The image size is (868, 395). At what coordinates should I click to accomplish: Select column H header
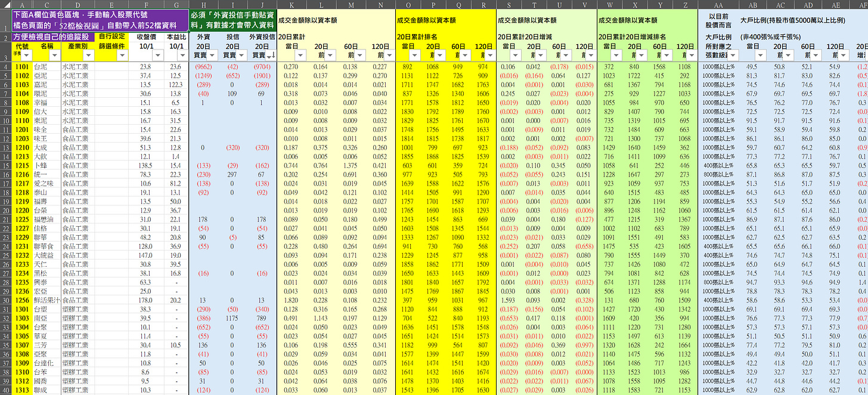(204, 4)
